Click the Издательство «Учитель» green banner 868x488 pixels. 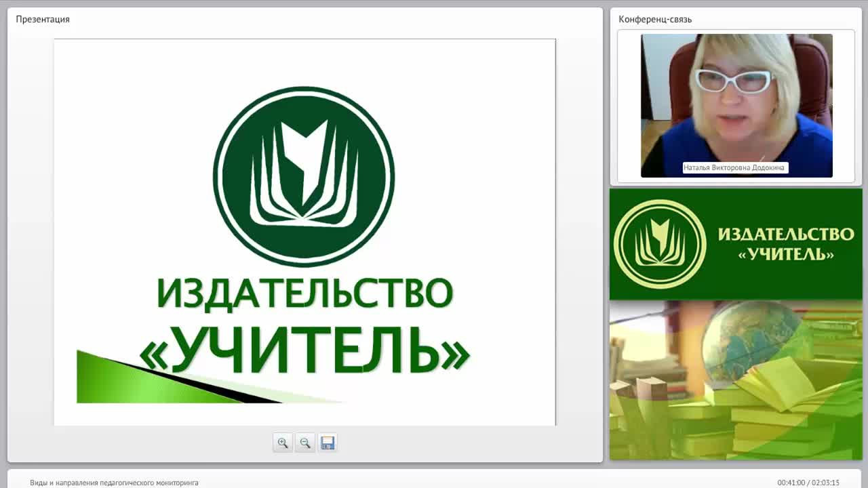736,244
